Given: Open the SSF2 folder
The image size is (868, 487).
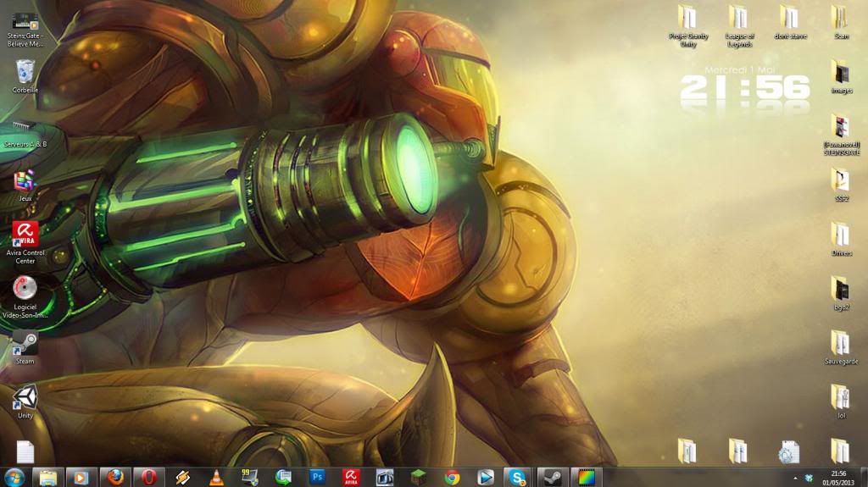Looking at the screenshot, I should [x=841, y=185].
